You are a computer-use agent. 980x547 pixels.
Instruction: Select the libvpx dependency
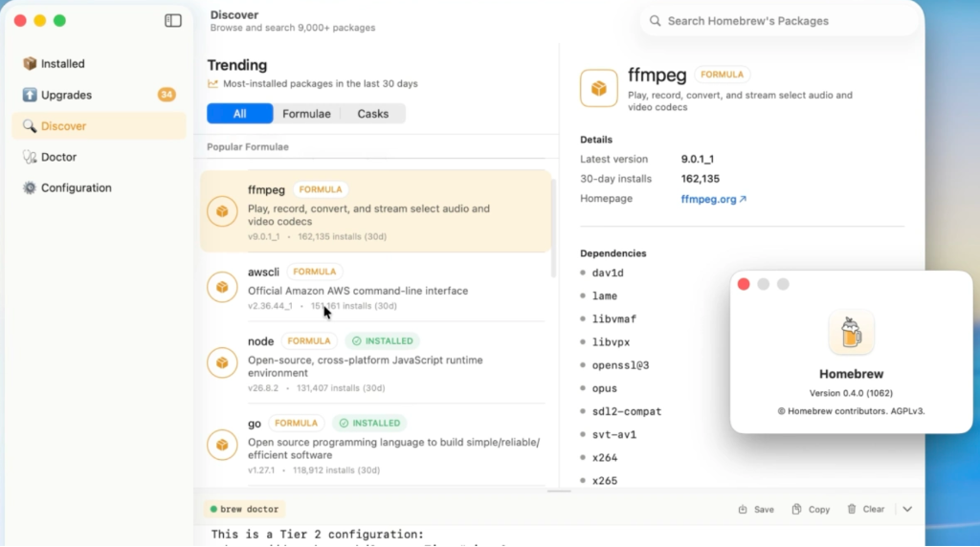[611, 342]
